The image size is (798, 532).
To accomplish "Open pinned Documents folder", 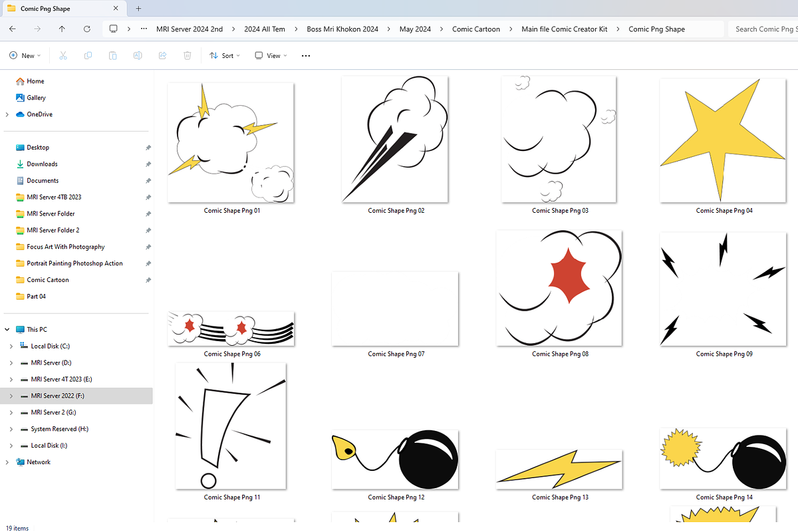I will (x=37, y=181).
